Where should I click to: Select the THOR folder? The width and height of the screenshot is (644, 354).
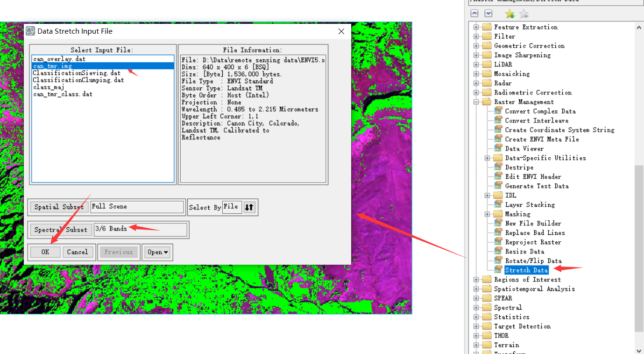(501, 336)
